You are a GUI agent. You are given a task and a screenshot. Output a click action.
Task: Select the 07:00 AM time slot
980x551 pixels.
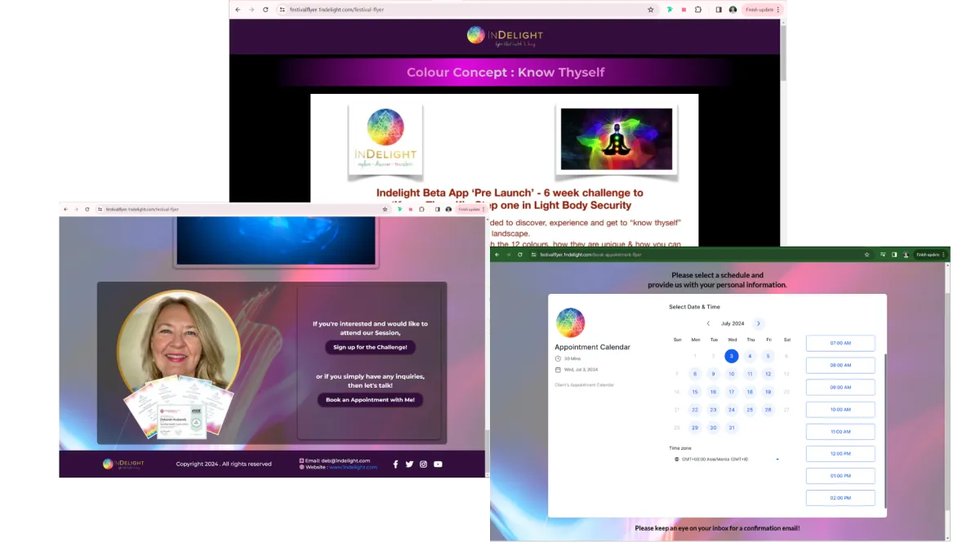840,343
